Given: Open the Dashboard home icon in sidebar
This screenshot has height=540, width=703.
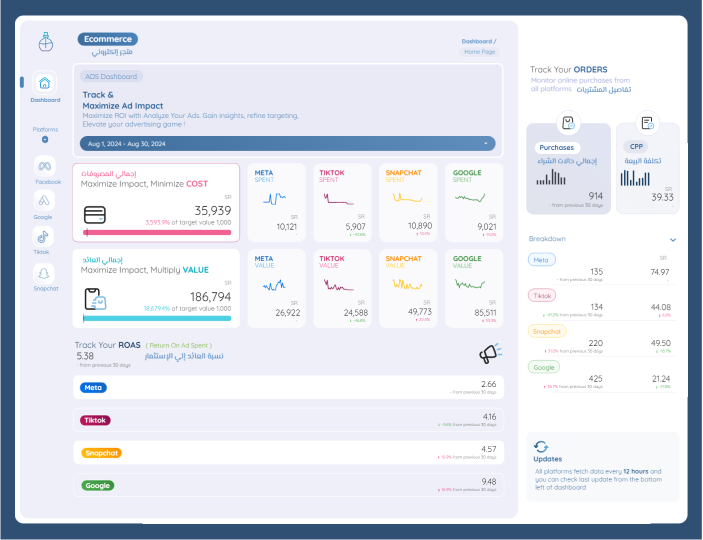Looking at the screenshot, I should (x=44, y=84).
